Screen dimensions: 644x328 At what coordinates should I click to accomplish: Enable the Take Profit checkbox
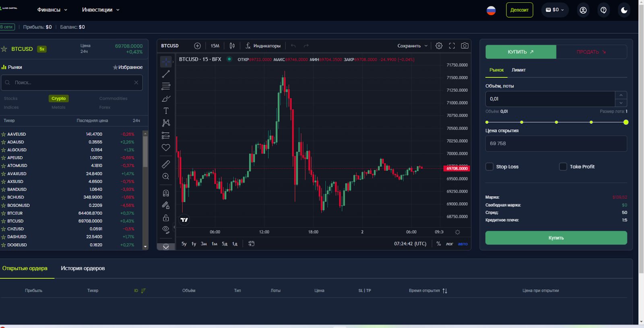point(563,166)
